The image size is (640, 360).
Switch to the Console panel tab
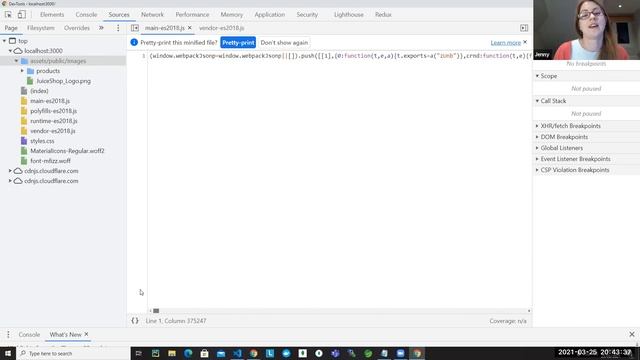click(x=86, y=14)
